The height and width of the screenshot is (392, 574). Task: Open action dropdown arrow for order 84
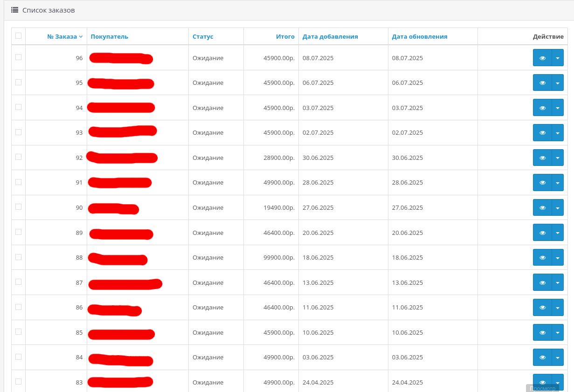click(558, 357)
